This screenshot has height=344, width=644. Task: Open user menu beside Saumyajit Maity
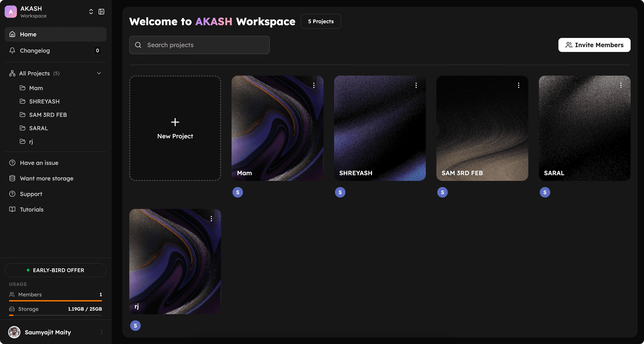click(x=101, y=332)
